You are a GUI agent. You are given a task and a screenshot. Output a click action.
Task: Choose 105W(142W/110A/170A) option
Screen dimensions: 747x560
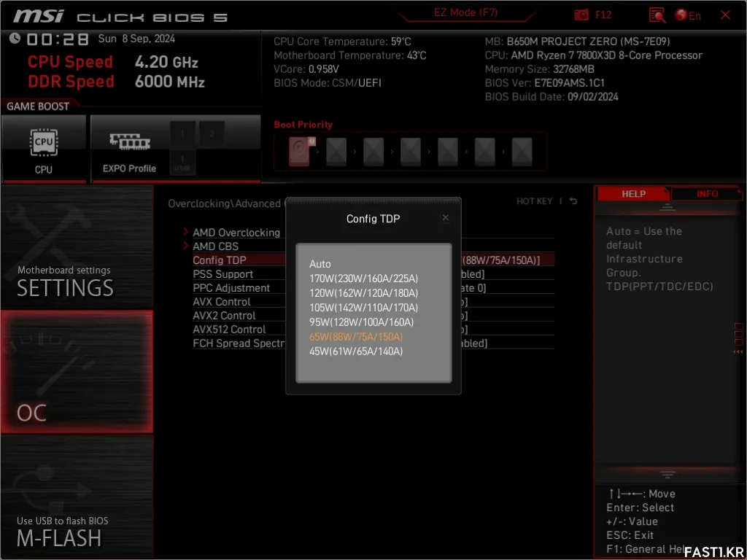[x=364, y=307]
